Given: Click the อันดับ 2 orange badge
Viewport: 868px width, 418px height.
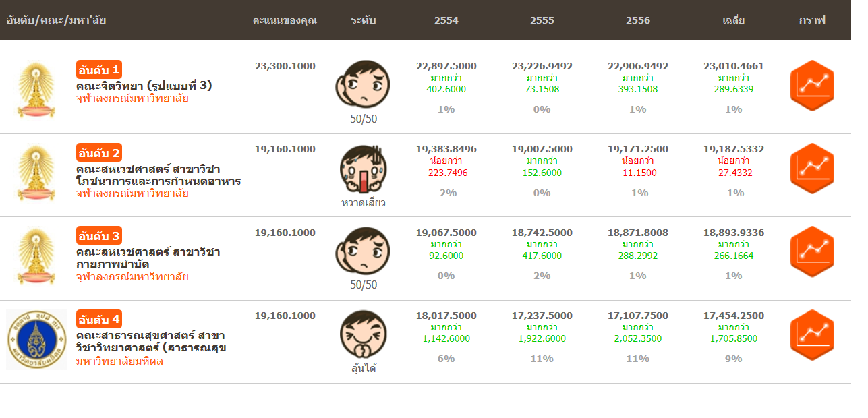Looking at the screenshot, I should (x=99, y=152).
